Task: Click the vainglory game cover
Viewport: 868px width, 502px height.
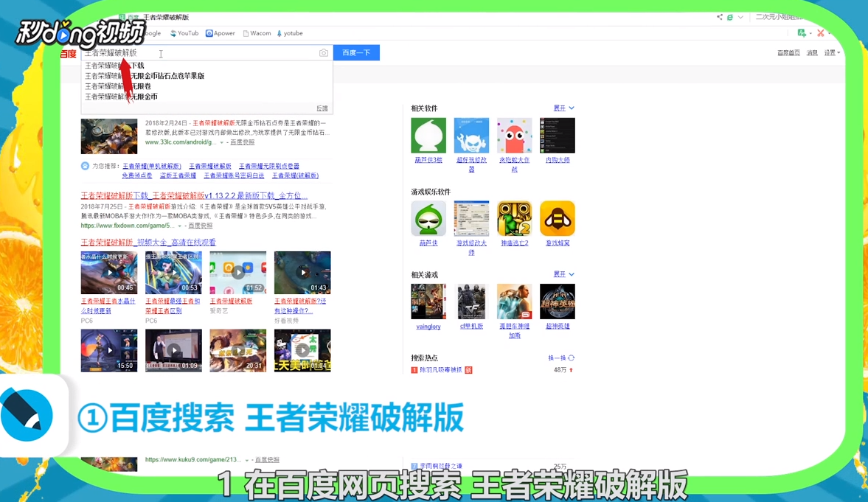Action: click(x=428, y=301)
